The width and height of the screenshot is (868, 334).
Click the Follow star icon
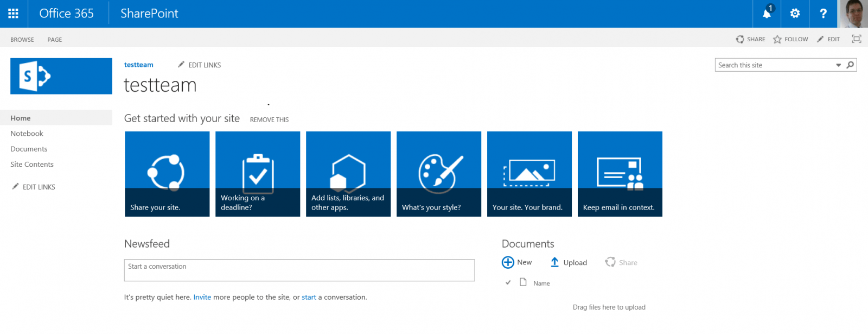pos(777,39)
